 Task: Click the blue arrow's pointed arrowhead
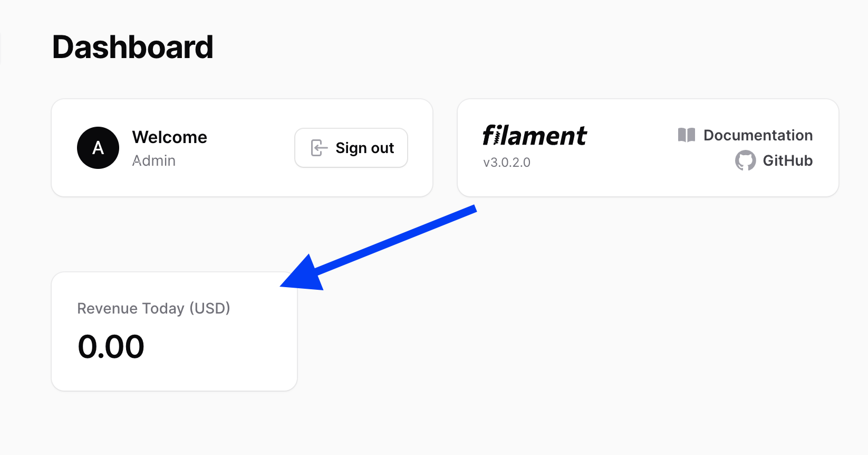coord(303,274)
